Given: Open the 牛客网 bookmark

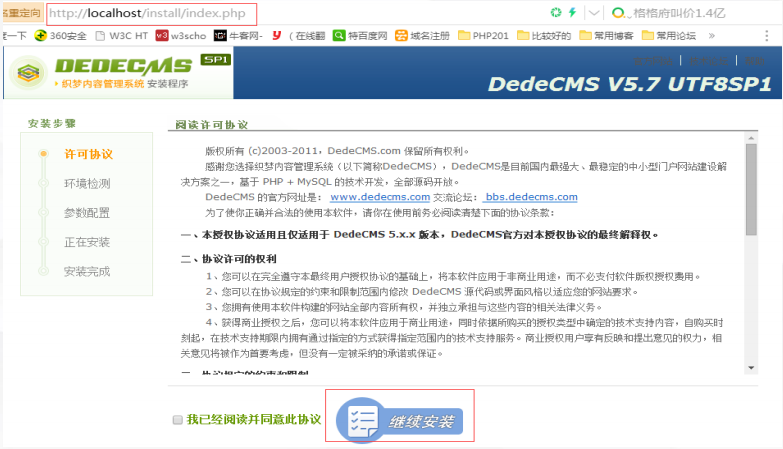Looking at the screenshot, I should pyautogui.click(x=238, y=35).
